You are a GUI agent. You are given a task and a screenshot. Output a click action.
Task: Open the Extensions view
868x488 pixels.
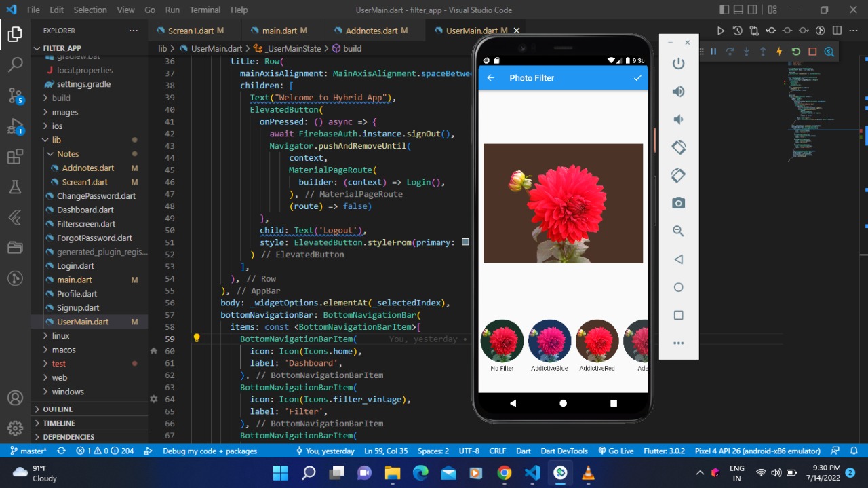pos(15,157)
